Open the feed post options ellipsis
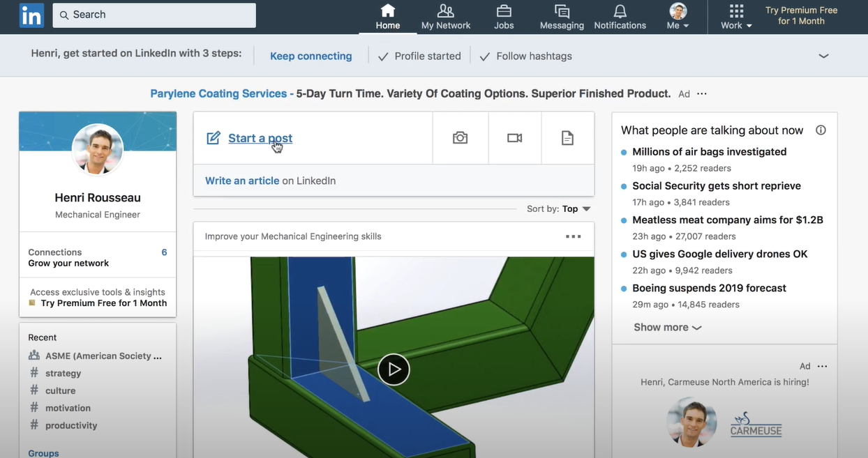 pyautogui.click(x=574, y=236)
